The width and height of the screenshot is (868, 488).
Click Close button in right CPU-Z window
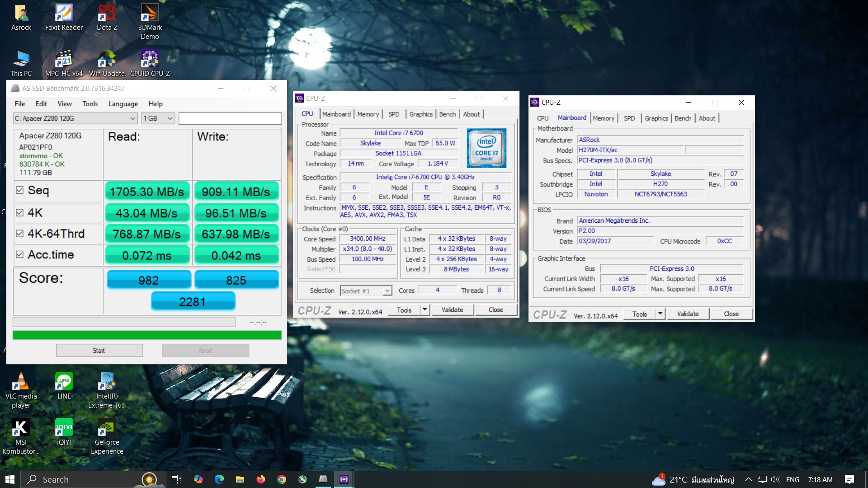[731, 314]
